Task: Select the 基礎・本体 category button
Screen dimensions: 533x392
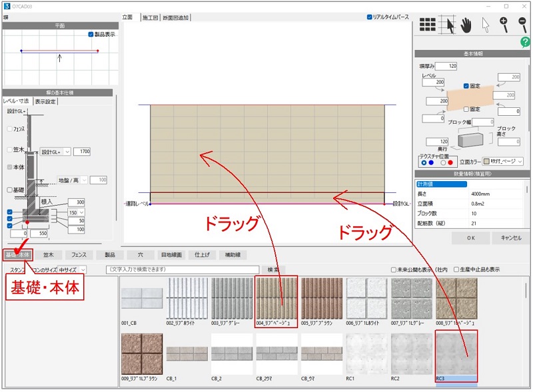Action: (18, 255)
